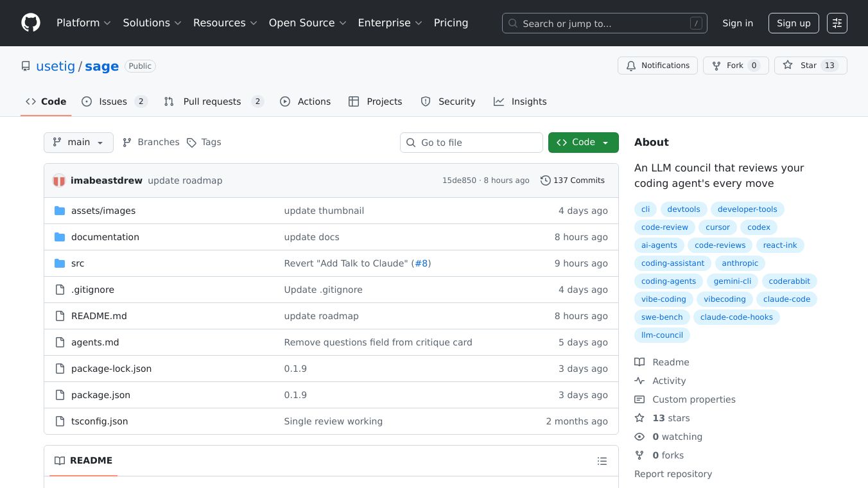Enable Notifications for this repository
868x488 pixels.
[657, 65]
